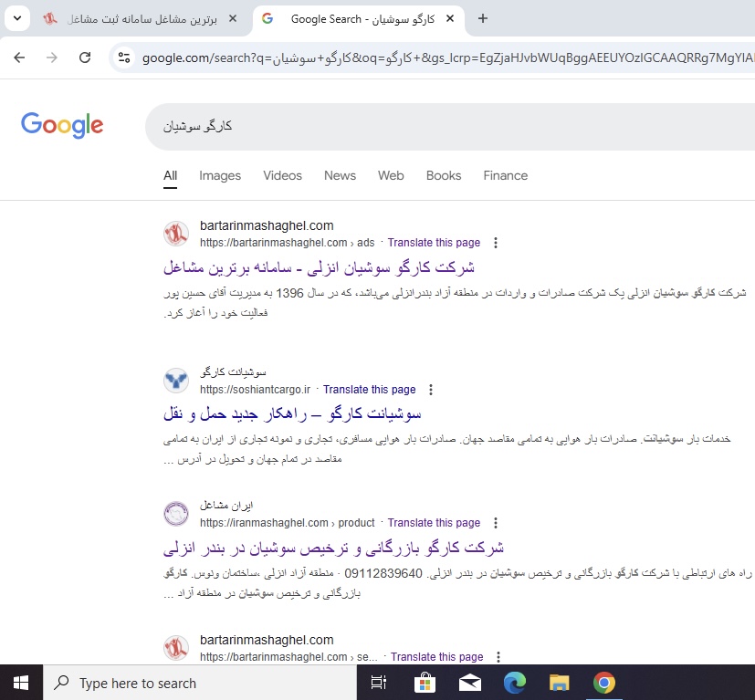Open more options for soshiantcargo.ir result
The image size is (755, 700).
[431, 390]
